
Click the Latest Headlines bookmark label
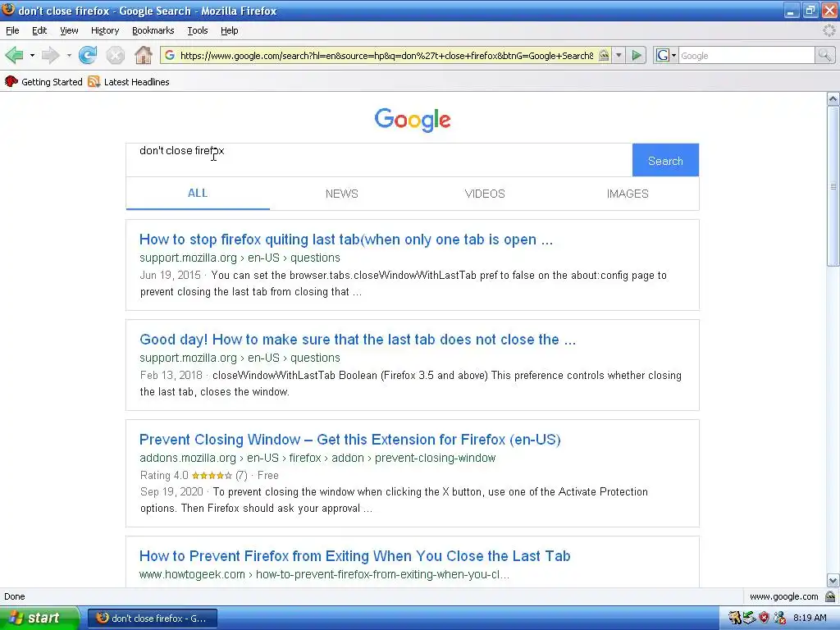(x=137, y=82)
